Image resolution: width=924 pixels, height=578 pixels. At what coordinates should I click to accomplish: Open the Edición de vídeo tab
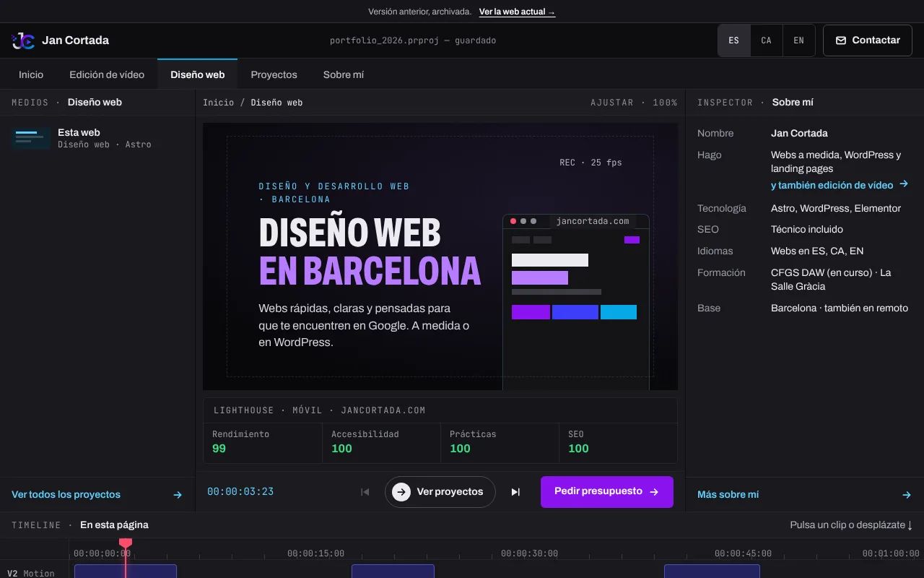pyautogui.click(x=107, y=74)
